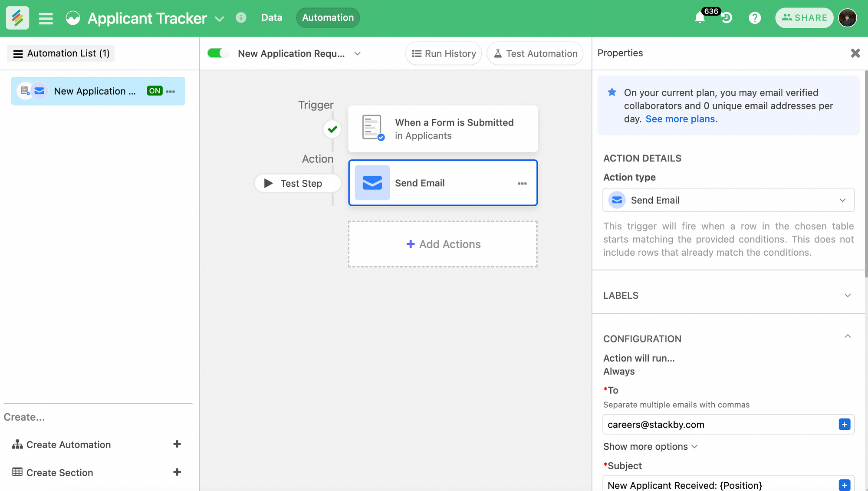The image size is (868, 491).
Task: Expand Show more options chevron
Action: click(694, 447)
